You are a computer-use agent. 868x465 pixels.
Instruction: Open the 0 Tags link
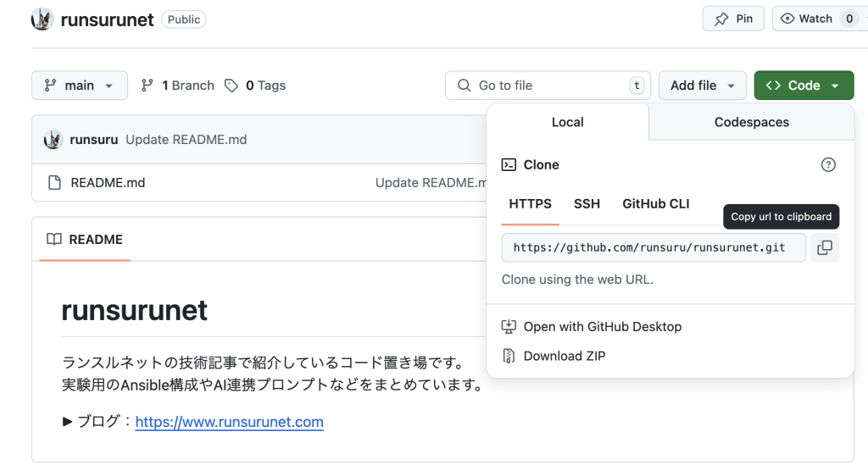click(255, 86)
